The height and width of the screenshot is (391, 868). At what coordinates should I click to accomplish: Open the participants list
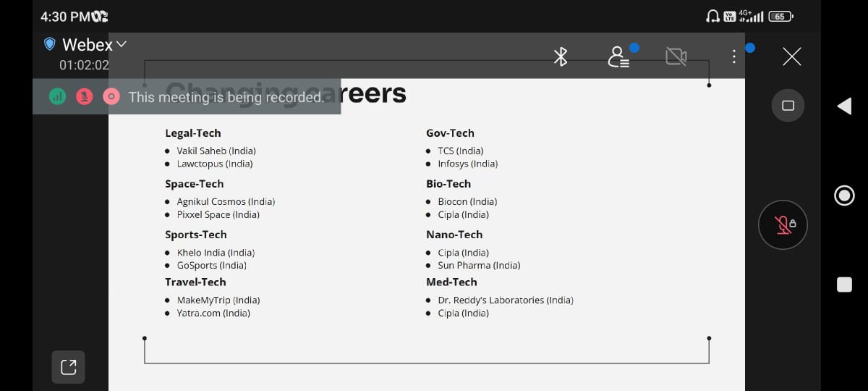click(x=618, y=56)
